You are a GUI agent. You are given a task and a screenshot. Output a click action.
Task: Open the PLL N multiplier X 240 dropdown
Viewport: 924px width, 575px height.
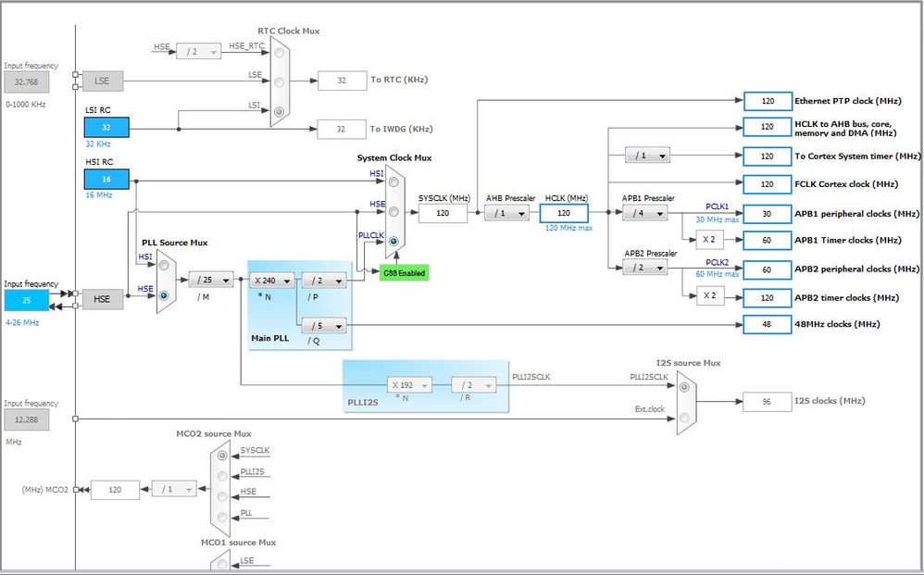pyautogui.click(x=271, y=281)
